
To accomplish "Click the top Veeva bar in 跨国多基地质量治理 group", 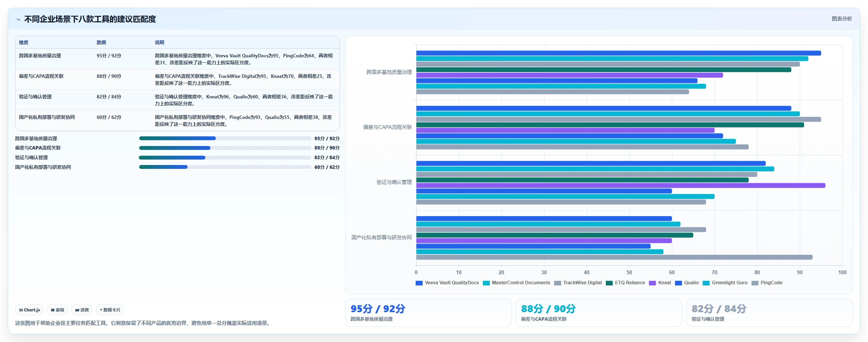I will [x=619, y=53].
